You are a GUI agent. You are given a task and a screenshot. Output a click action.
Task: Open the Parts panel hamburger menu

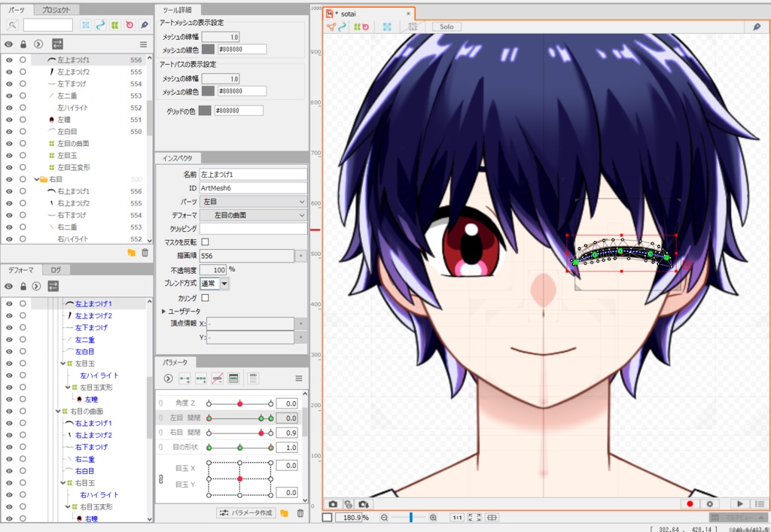(143, 44)
